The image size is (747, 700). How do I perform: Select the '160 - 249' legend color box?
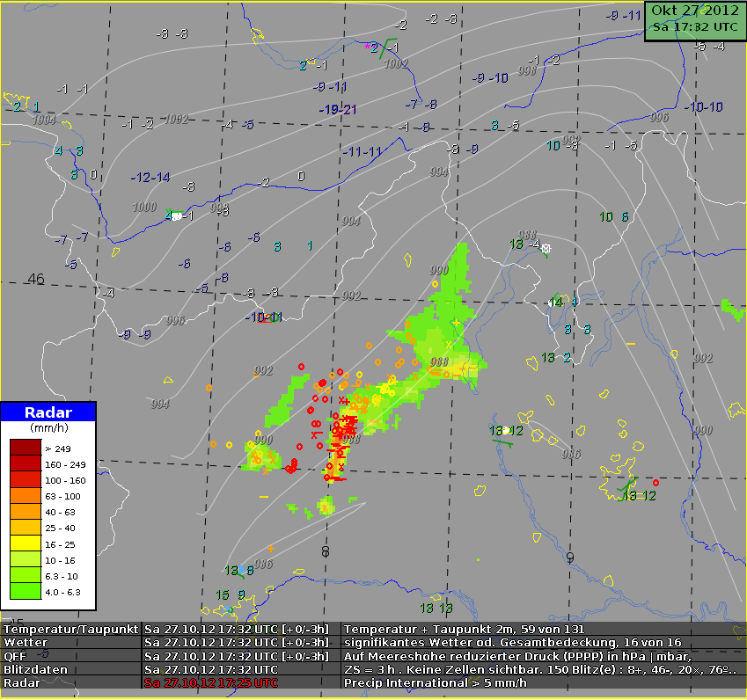click(x=24, y=463)
